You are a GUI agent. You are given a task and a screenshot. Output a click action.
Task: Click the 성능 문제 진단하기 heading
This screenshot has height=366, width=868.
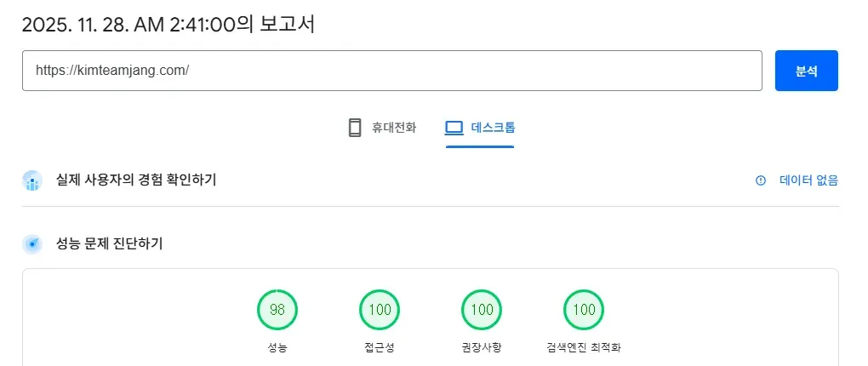pyautogui.click(x=109, y=244)
